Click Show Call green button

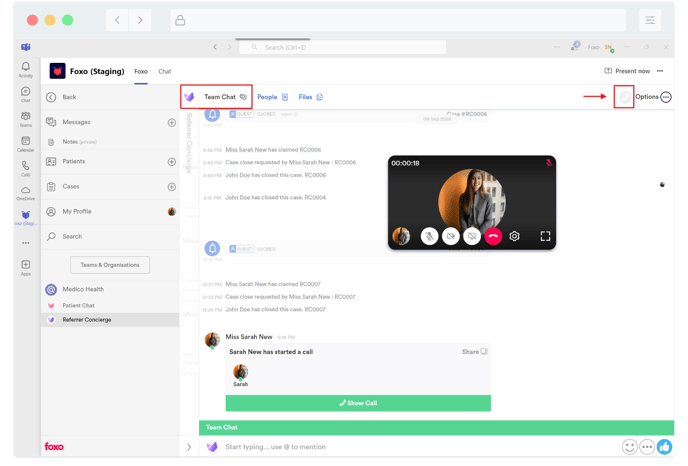[358, 403]
